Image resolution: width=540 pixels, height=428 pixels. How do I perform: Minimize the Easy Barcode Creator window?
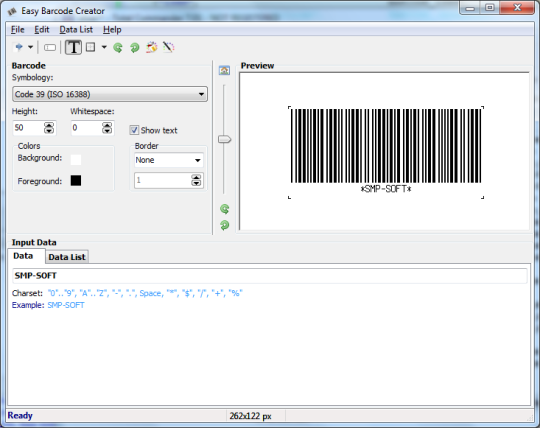pyautogui.click(x=470, y=8)
